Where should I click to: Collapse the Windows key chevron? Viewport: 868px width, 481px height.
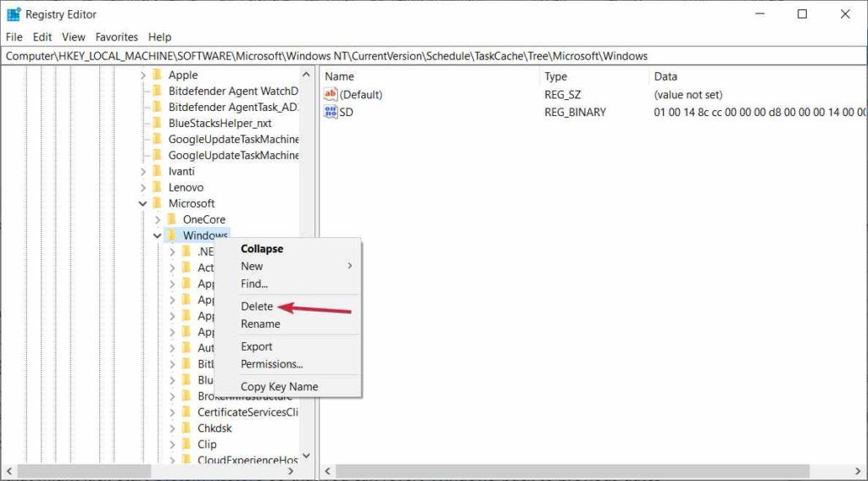click(x=157, y=235)
